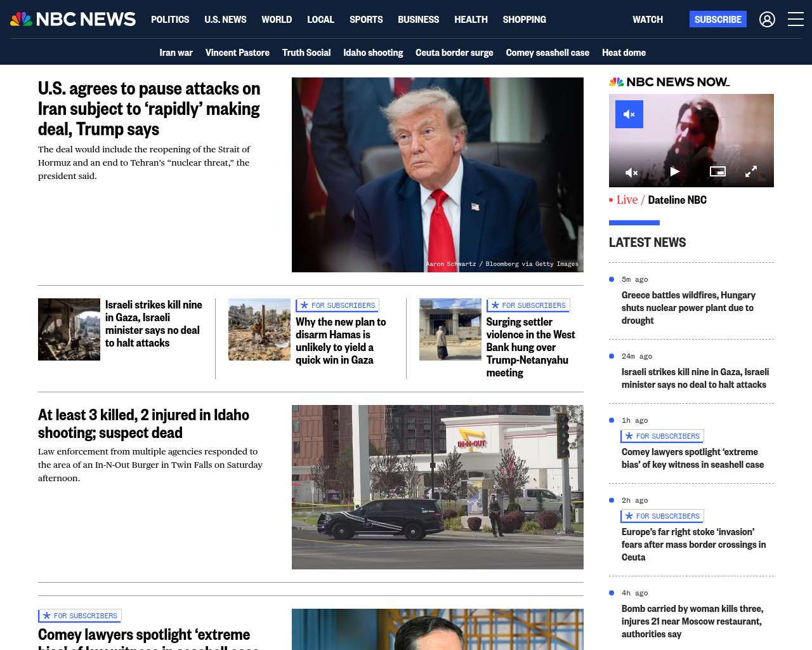Open the NBC News homepage logo
The width and height of the screenshot is (812, 650).
(73, 19)
